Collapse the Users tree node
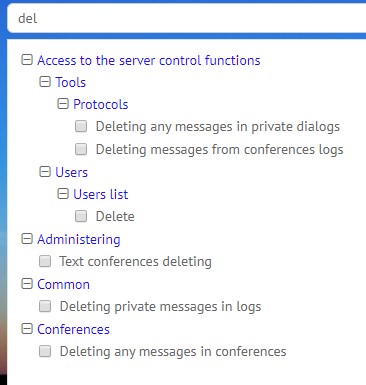366x385 pixels. 45,172
